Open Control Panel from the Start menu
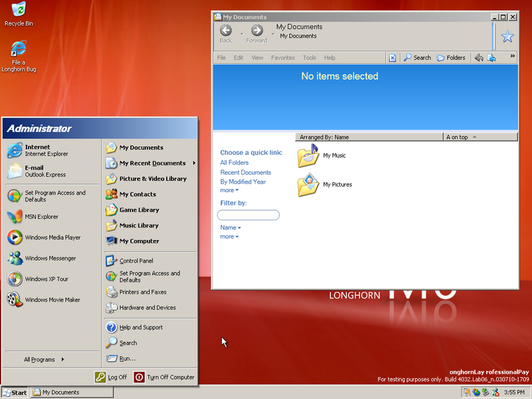Screen dimensions: 532x399 (136, 261)
